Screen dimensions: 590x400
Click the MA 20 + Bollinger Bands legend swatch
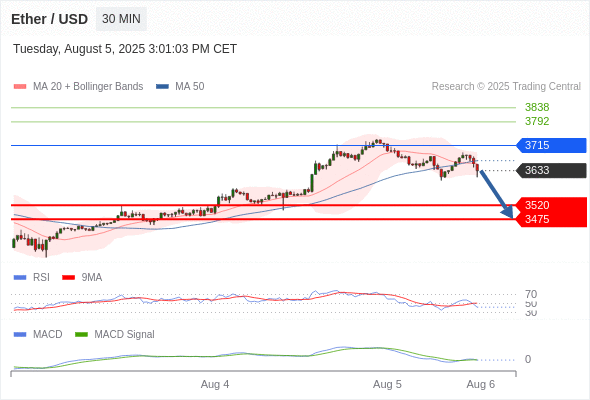(x=20, y=87)
